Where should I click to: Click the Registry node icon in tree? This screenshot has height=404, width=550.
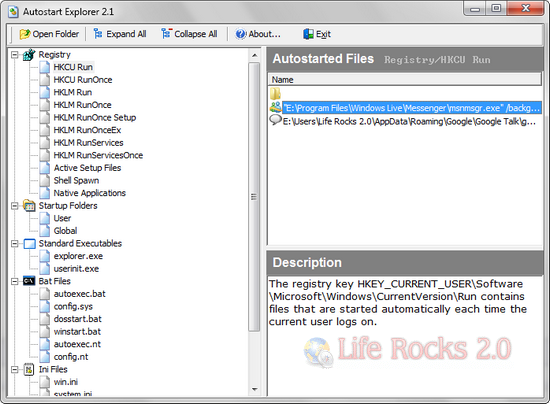(29, 55)
